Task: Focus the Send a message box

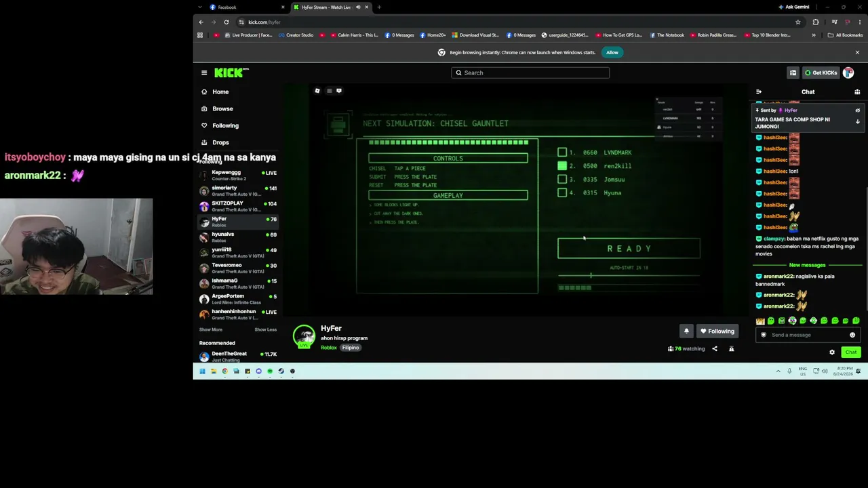Action: [x=807, y=335]
